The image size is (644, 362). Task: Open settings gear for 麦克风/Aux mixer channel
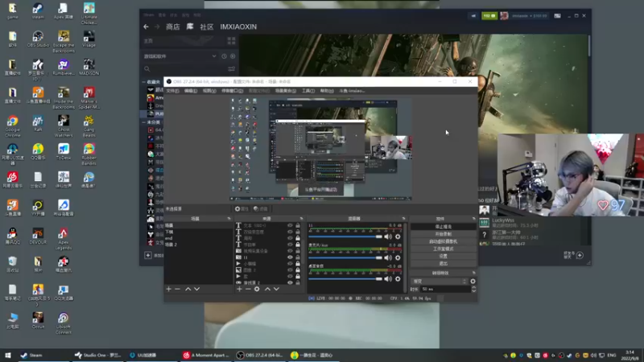click(x=398, y=257)
